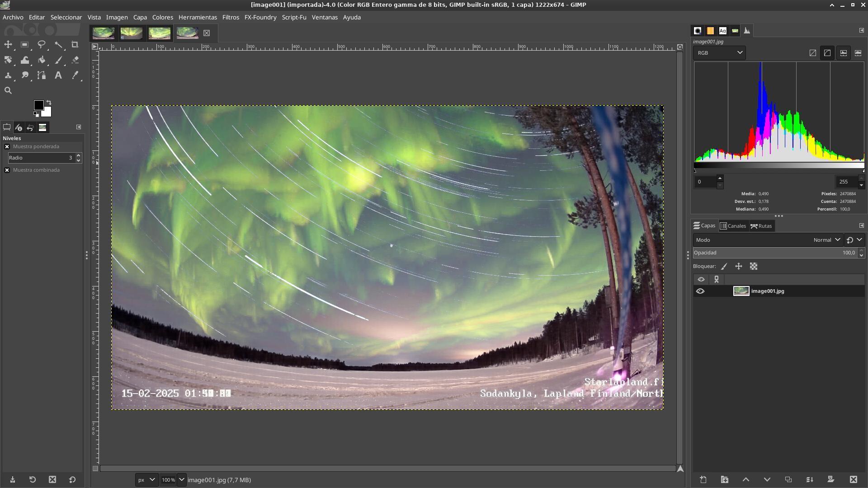Open the Colores menu
The width and height of the screenshot is (868, 488).
[x=162, y=17]
